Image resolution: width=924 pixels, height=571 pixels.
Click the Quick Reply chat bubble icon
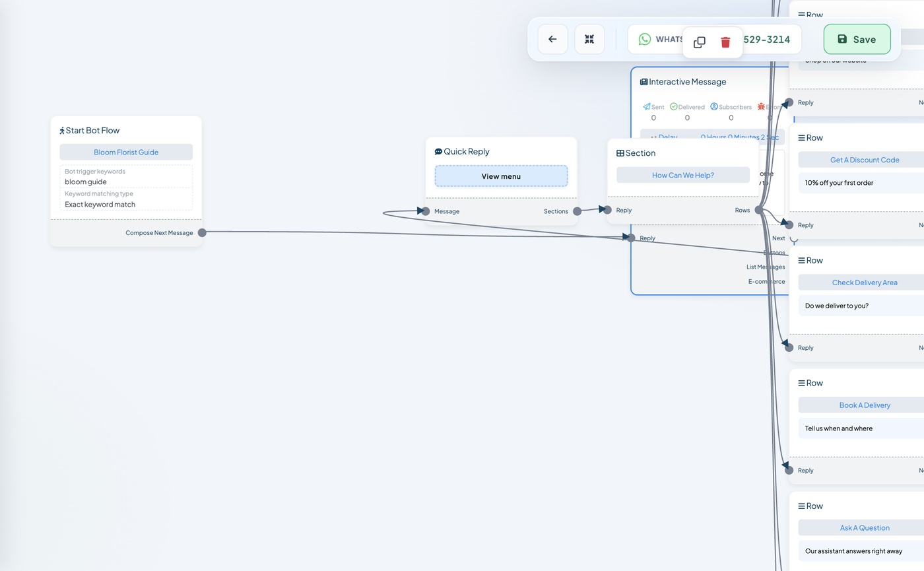pyautogui.click(x=438, y=152)
